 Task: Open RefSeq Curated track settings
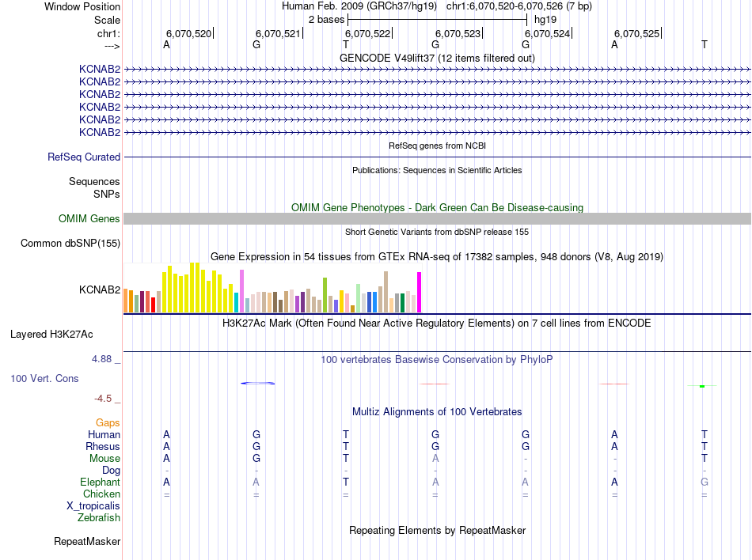click(x=84, y=157)
